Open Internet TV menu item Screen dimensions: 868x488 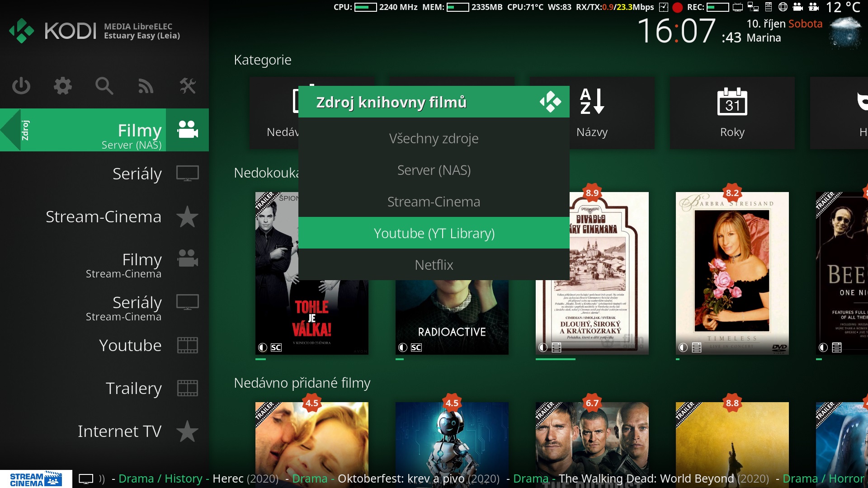coord(119,431)
